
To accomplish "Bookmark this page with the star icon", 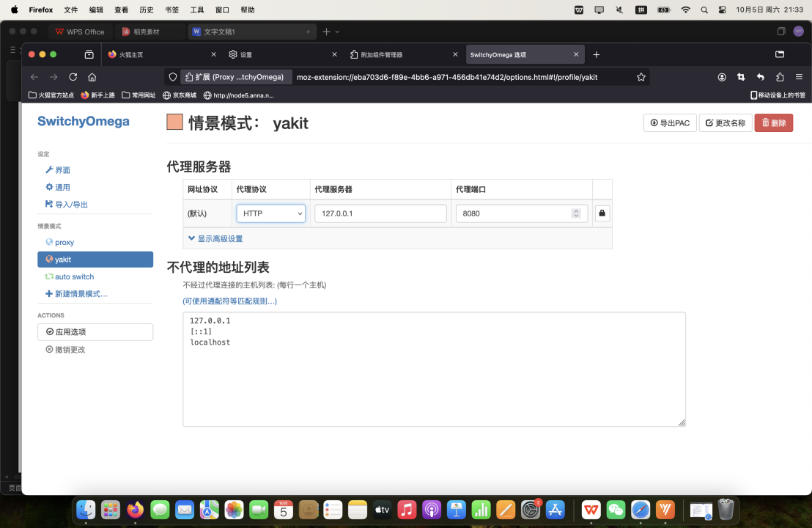I will pos(641,77).
